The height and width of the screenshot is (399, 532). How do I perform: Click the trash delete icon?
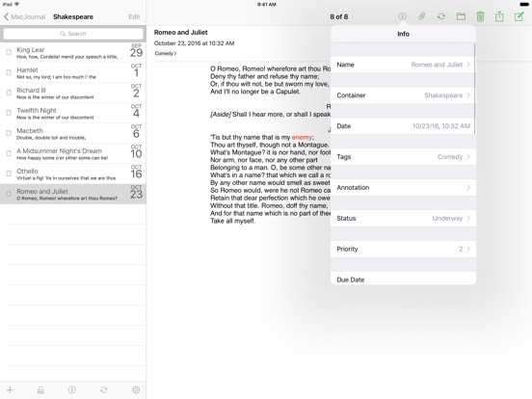480,16
